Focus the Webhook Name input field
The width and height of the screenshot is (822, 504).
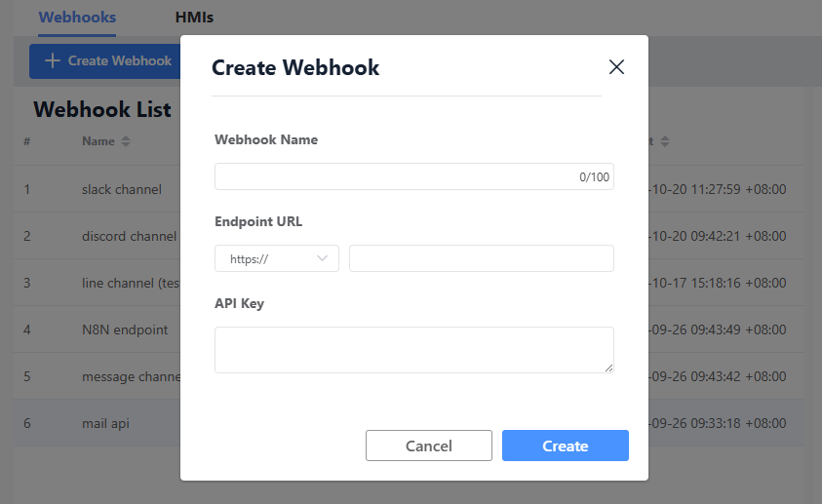395,176
